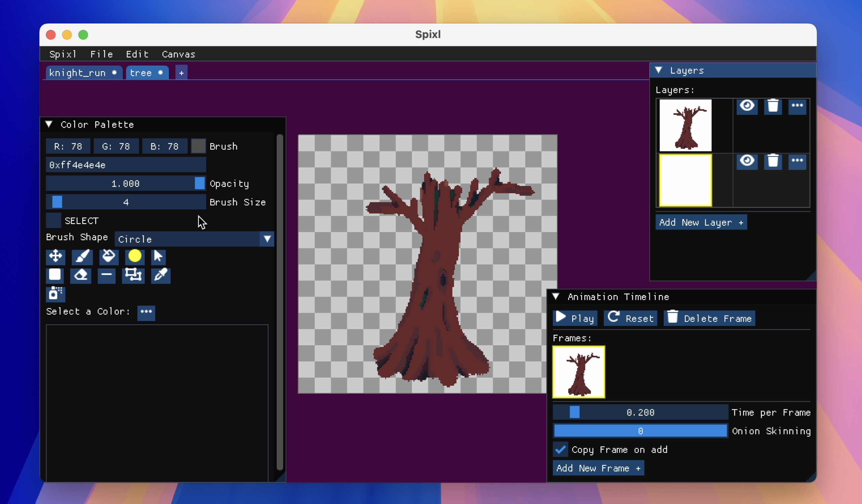
Task: Hide the blank white layer
Action: 747,161
